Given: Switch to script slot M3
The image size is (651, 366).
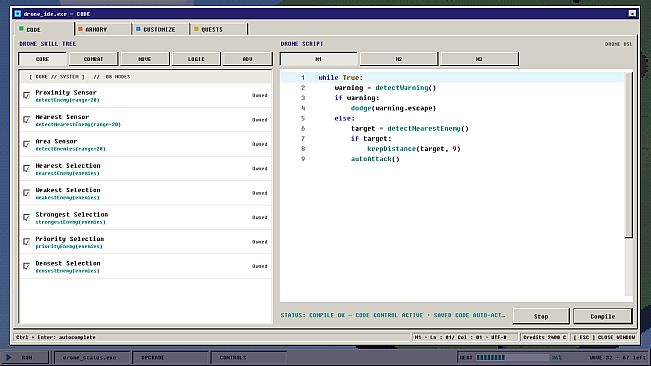Looking at the screenshot, I should click(479, 59).
